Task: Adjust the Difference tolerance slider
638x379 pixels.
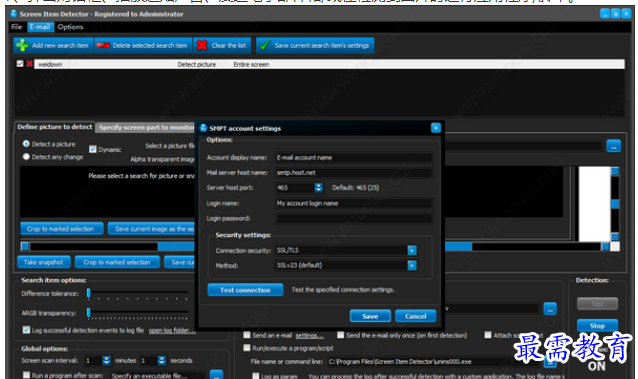Action: (x=88, y=293)
